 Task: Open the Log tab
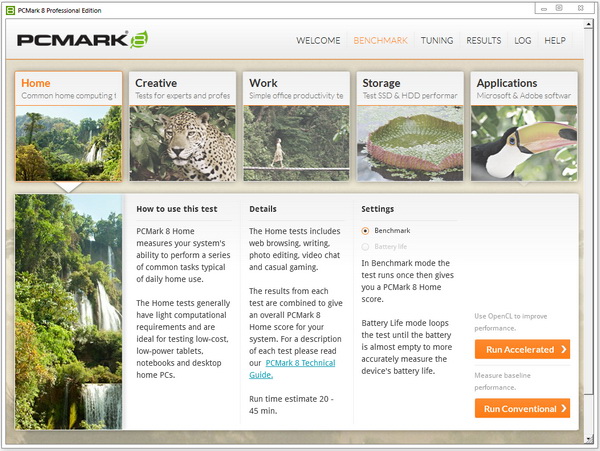tap(522, 41)
